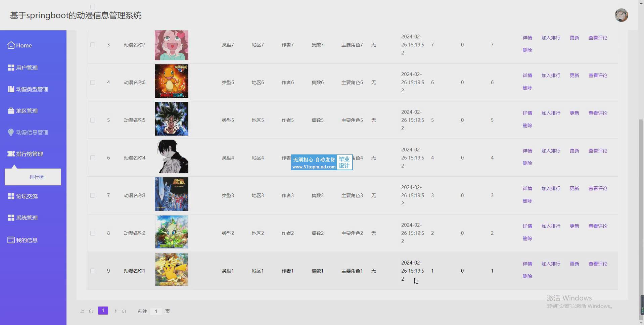
Task: Tick the checkbox for row 动漫名称5
Action: (x=93, y=120)
